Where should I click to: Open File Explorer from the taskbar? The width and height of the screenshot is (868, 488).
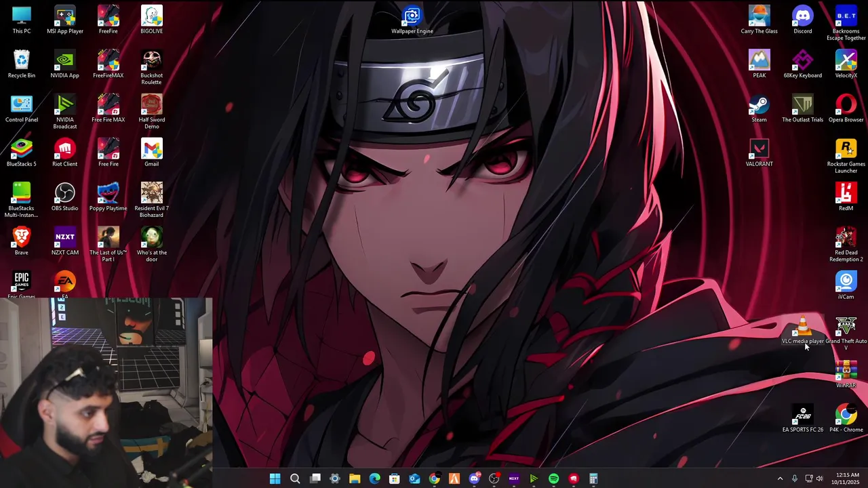pos(355,479)
